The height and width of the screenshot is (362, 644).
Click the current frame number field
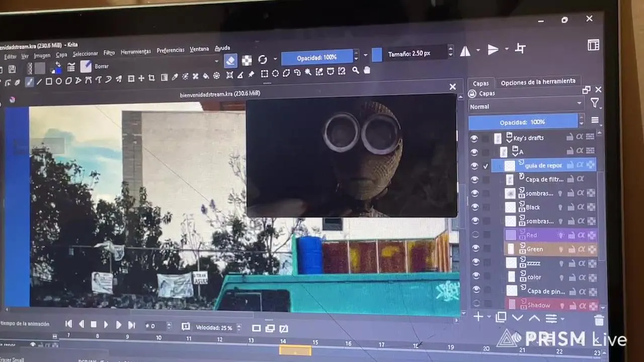coord(157,326)
